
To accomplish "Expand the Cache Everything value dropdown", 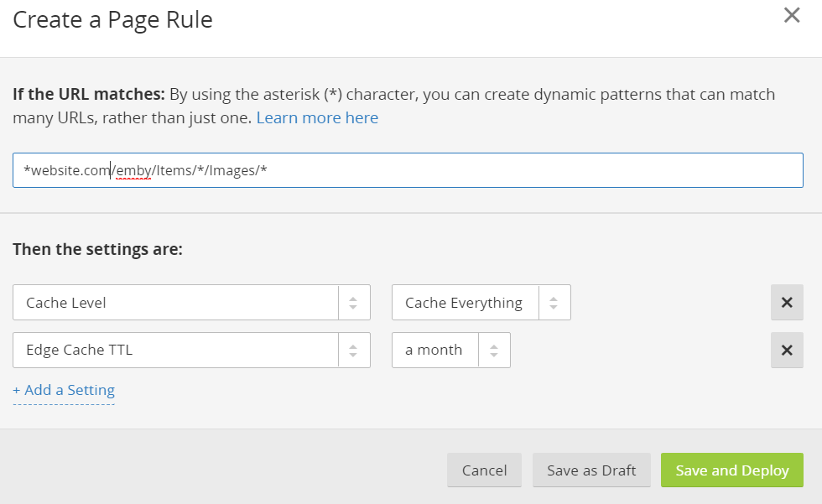I will pyautogui.click(x=464, y=303).
